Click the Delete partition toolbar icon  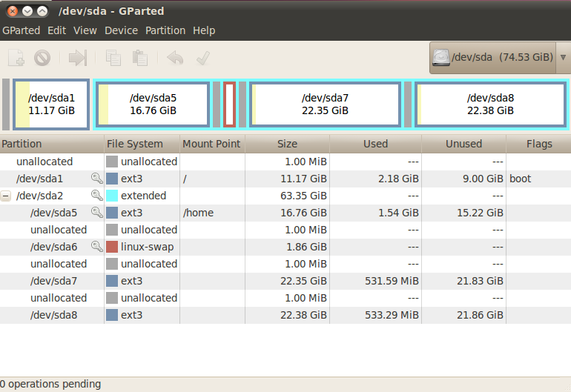[x=42, y=58]
